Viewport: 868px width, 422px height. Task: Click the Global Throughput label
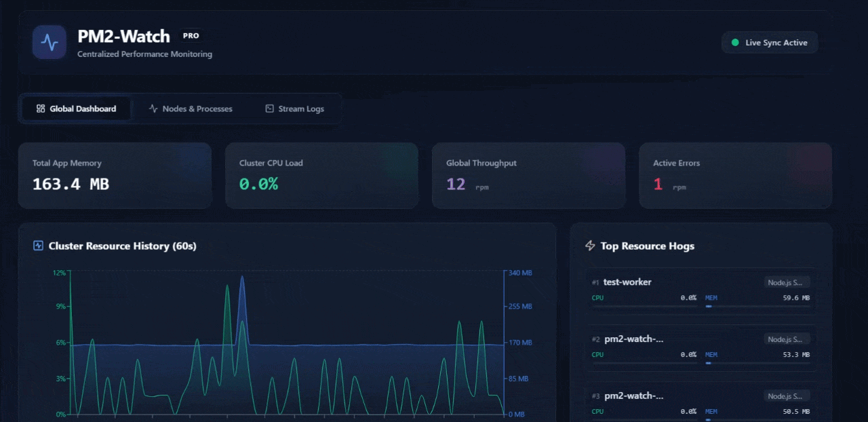(x=481, y=163)
